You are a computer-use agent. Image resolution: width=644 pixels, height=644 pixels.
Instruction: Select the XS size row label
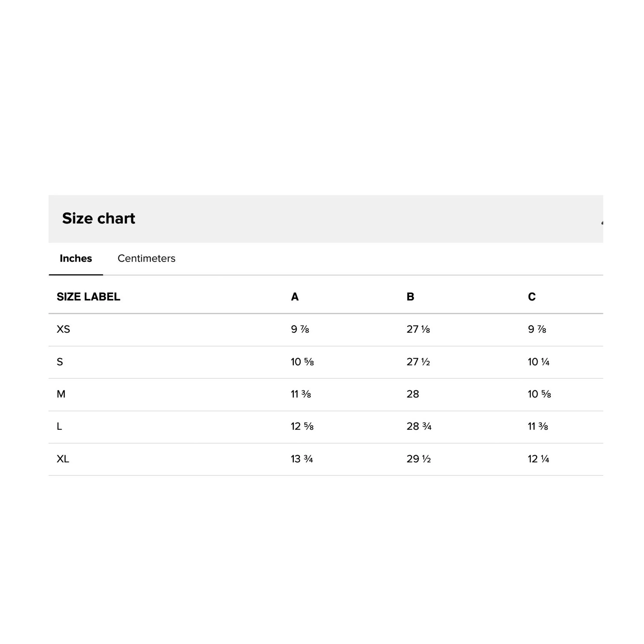(x=63, y=329)
